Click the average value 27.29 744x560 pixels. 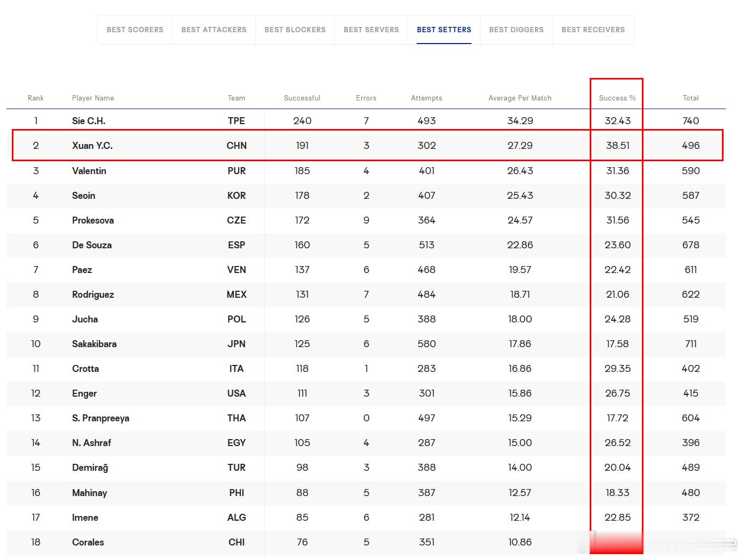520,146
